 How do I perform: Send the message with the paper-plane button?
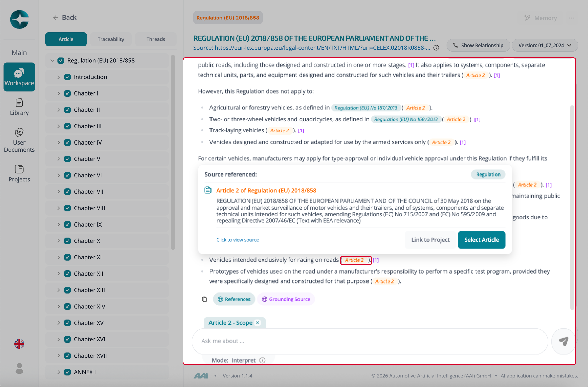click(564, 341)
